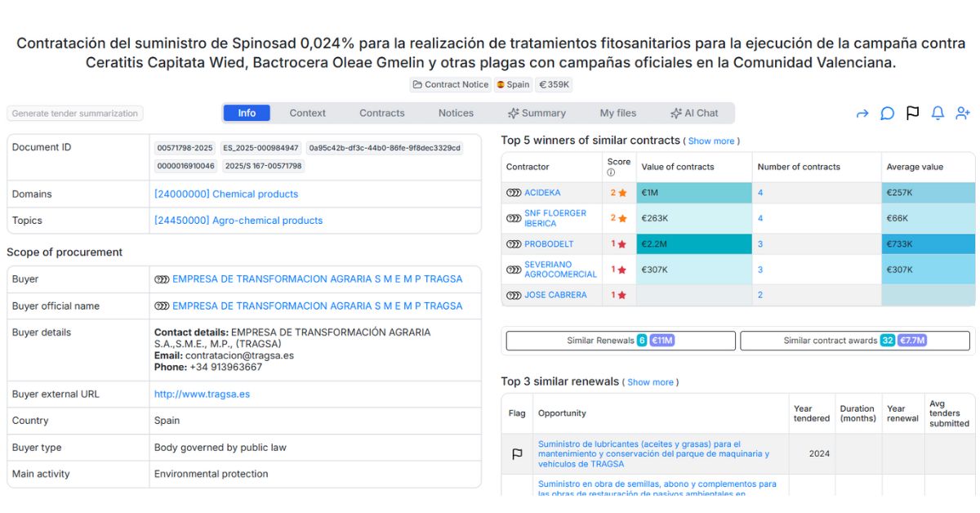Open the tragsa.es external URL link
Screen dimensions: 980x513
202,394
